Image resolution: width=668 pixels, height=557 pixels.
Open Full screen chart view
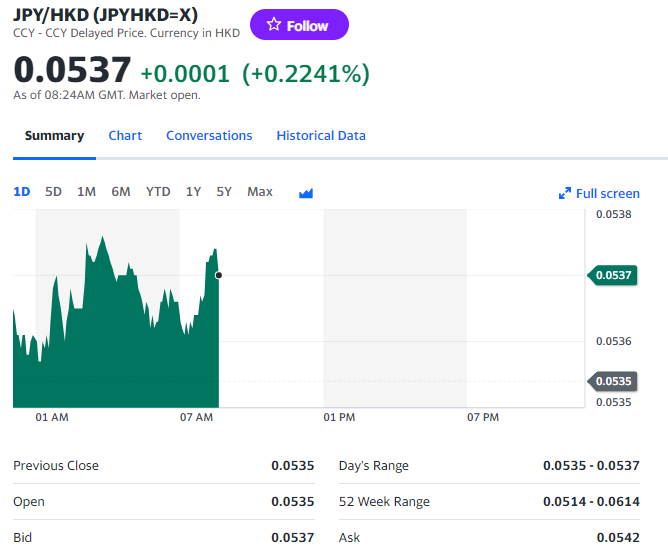(x=599, y=193)
